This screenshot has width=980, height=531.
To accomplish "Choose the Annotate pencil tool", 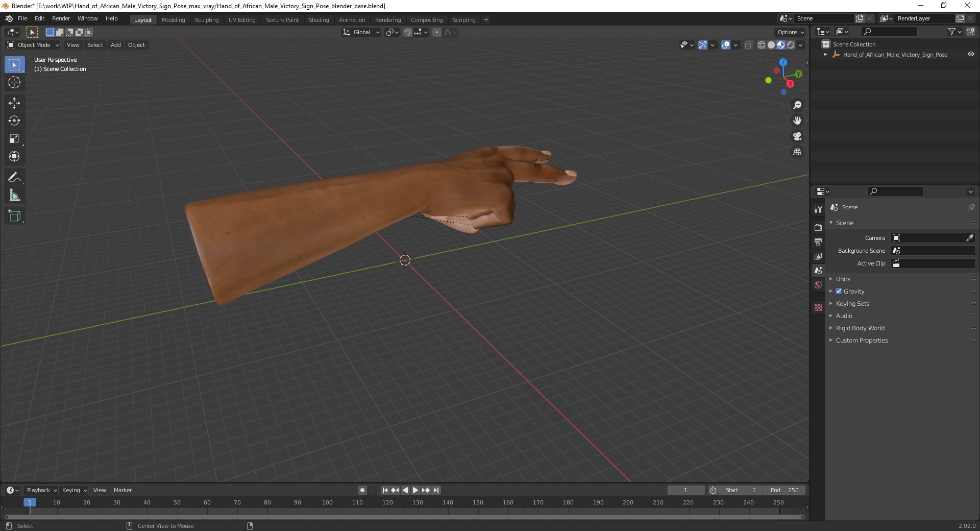I will 14,177.
